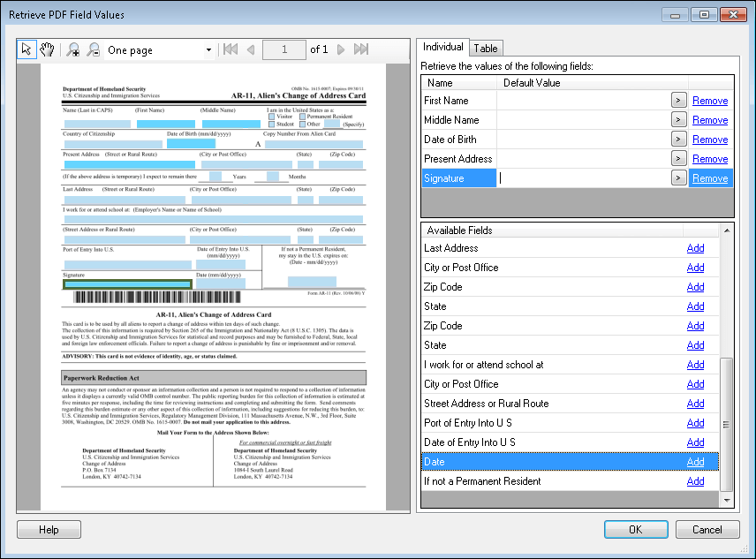Click the Available Fields scrollbar thumb
Screen dimensions: 756x559
point(726,424)
